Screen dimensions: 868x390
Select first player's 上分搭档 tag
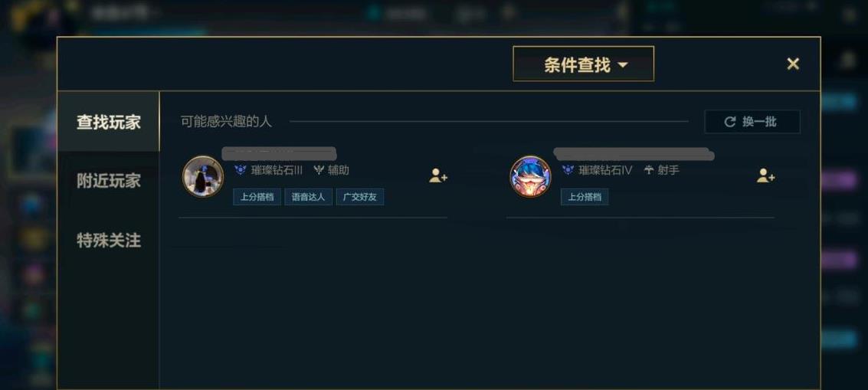point(257,197)
